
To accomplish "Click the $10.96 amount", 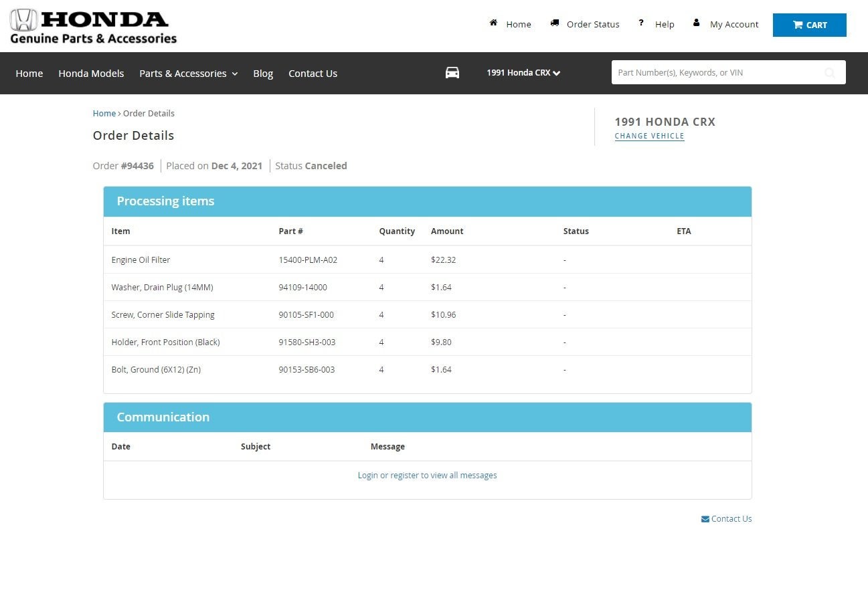I will coord(443,314).
